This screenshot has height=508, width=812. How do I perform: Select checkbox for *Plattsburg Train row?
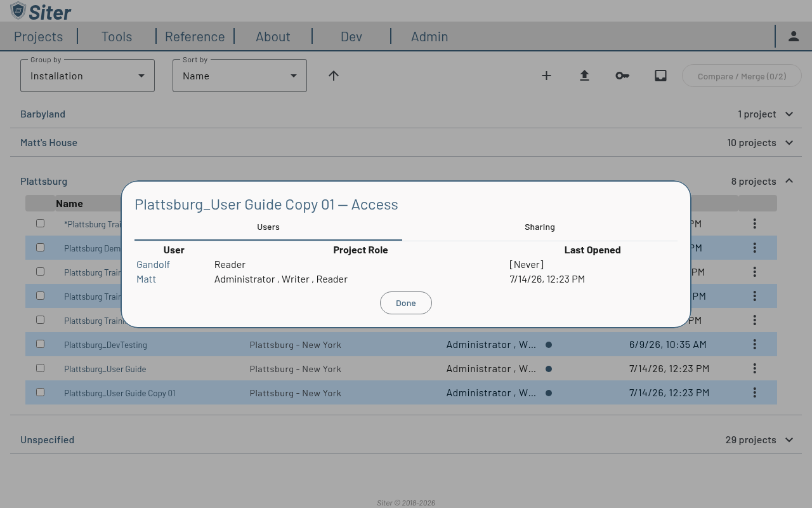point(40,224)
